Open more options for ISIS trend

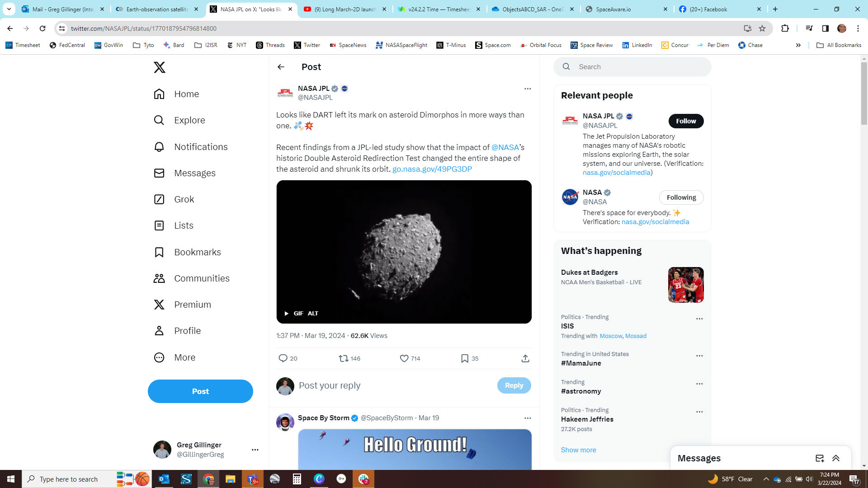coord(699,319)
